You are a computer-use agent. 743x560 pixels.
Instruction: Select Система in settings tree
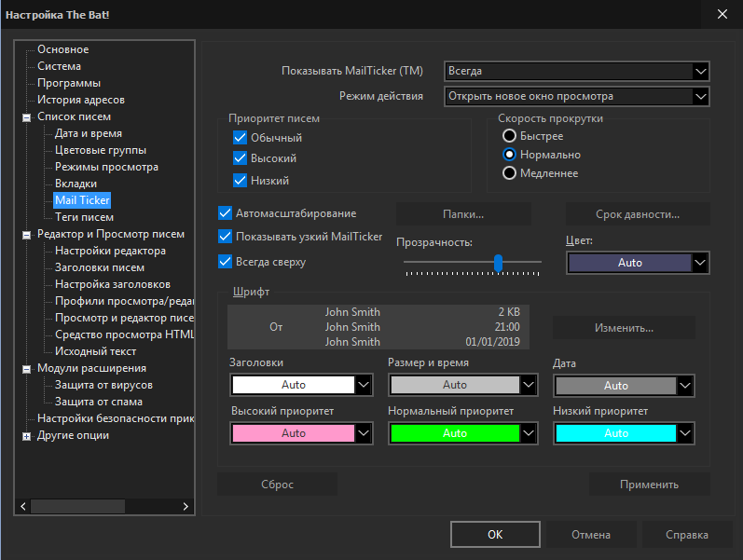point(60,66)
